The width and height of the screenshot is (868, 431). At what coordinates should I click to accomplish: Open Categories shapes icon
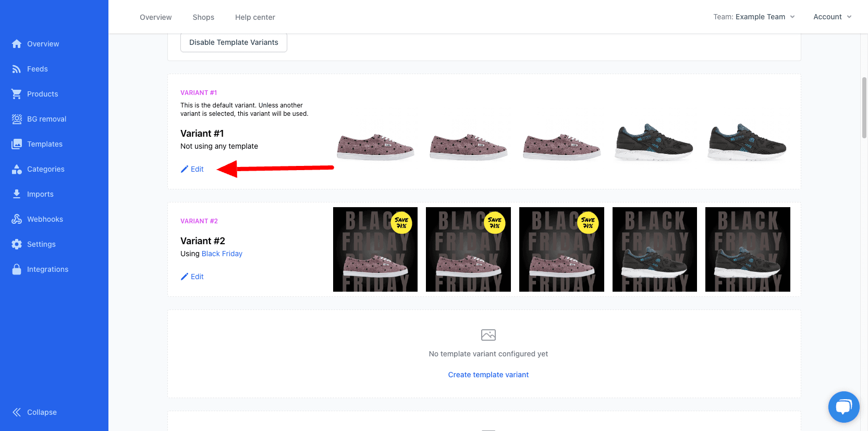tap(17, 169)
